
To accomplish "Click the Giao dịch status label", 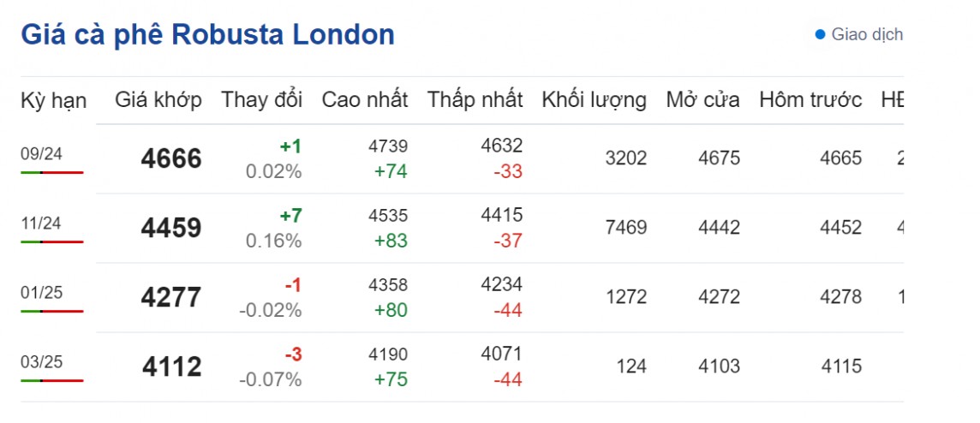I will coord(867,35).
